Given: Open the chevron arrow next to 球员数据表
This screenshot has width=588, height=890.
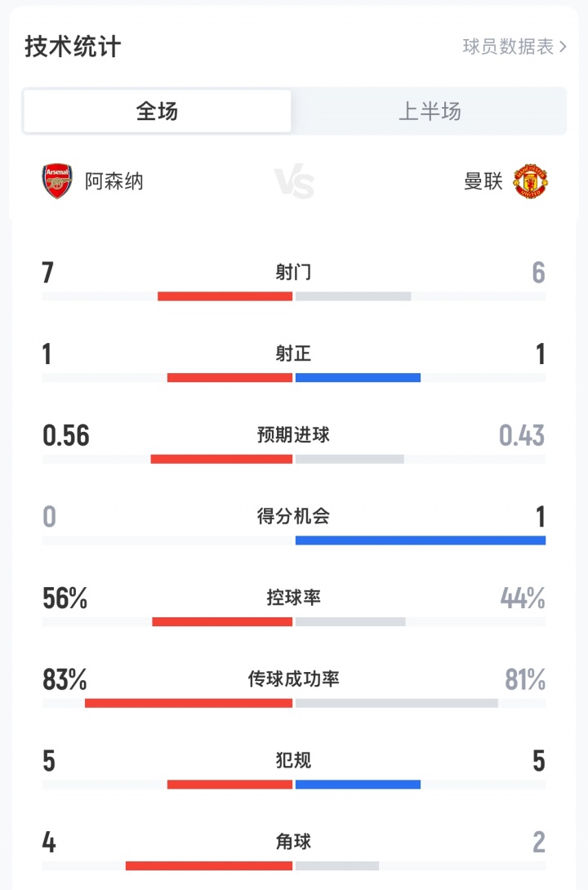Looking at the screenshot, I should [564, 47].
